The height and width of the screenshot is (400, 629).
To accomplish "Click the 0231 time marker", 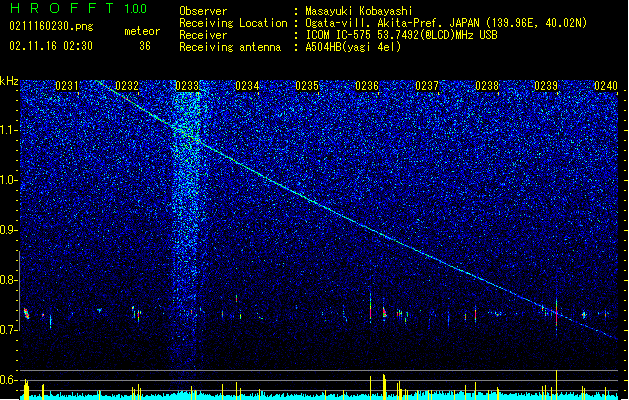I will [x=67, y=86].
